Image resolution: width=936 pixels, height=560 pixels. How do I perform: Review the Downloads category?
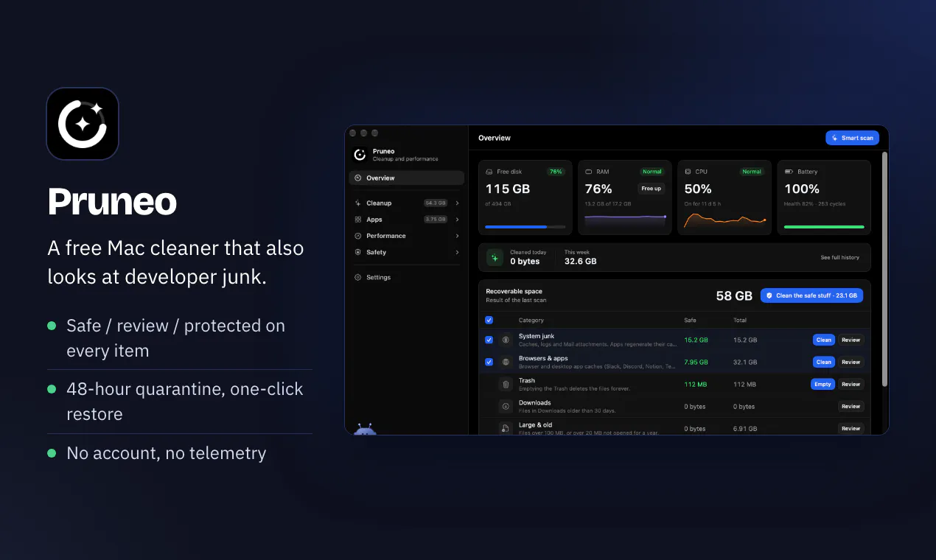[851, 407]
